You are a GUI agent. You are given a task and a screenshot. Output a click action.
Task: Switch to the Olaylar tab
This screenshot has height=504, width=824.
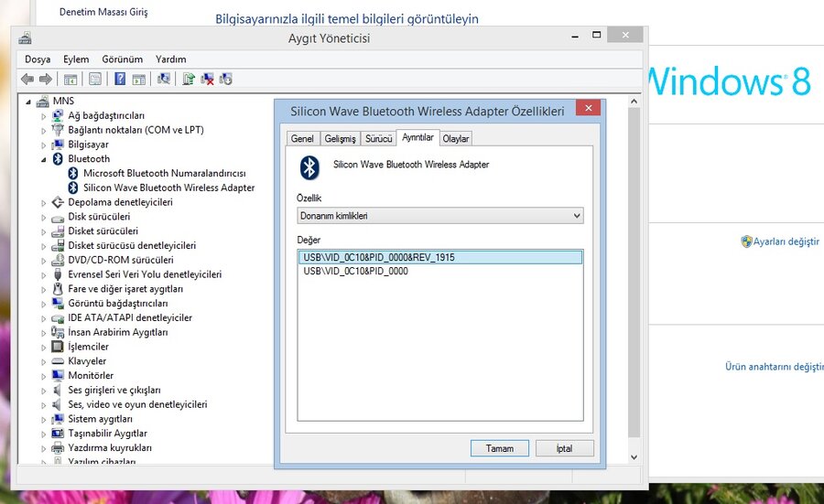456,139
